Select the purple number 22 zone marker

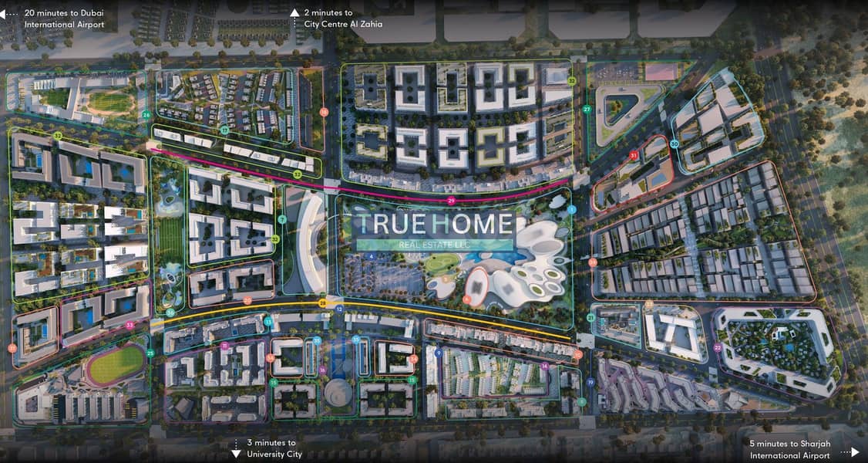click(718, 348)
